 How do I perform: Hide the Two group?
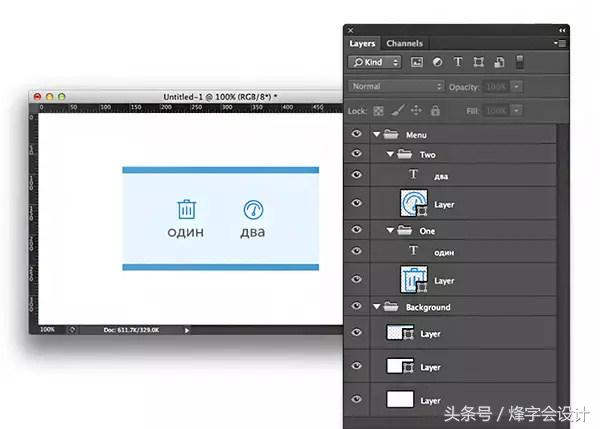pos(357,153)
